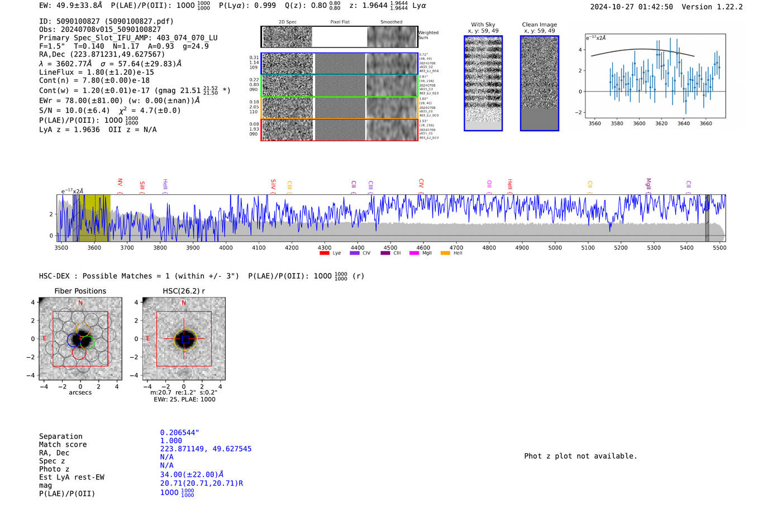
Task: Open the With Sky cutout image
Action: click(x=483, y=83)
